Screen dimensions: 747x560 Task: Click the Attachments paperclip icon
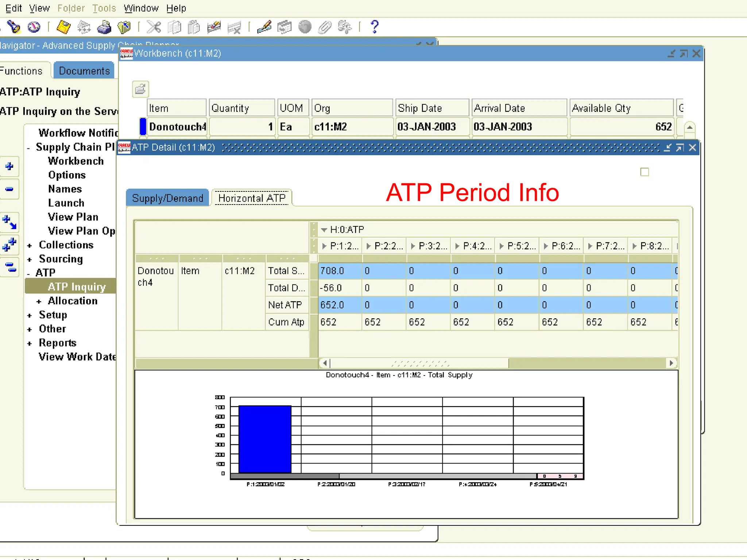[324, 27]
